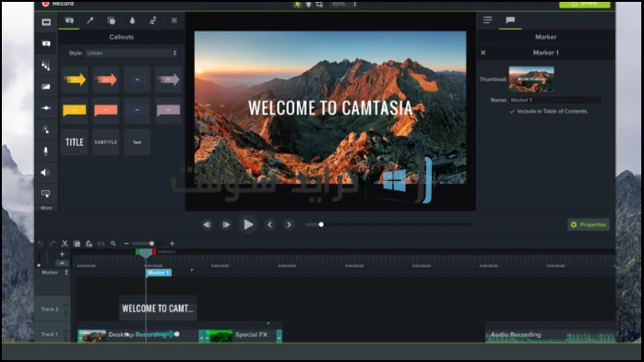
Task: Click the add track plus button
Action: click(x=62, y=254)
